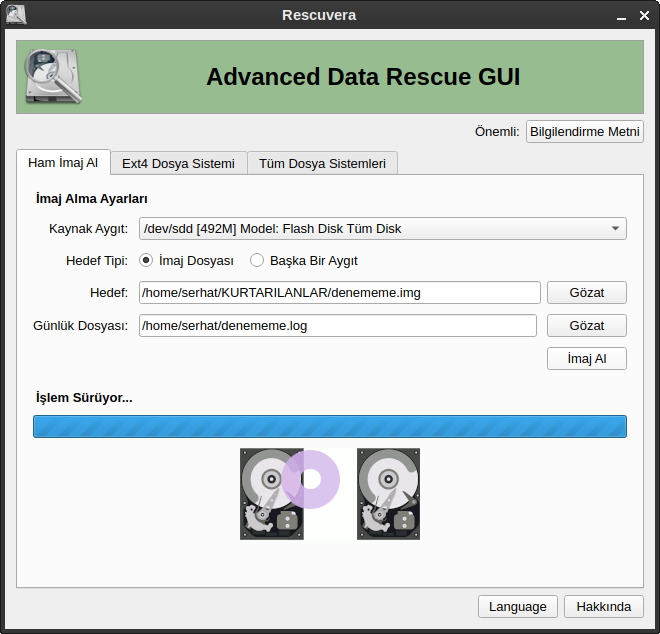Browse for log file with Günlük Dosyası Gözat
Screen dimensions: 660x634
[x=587, y=326]
